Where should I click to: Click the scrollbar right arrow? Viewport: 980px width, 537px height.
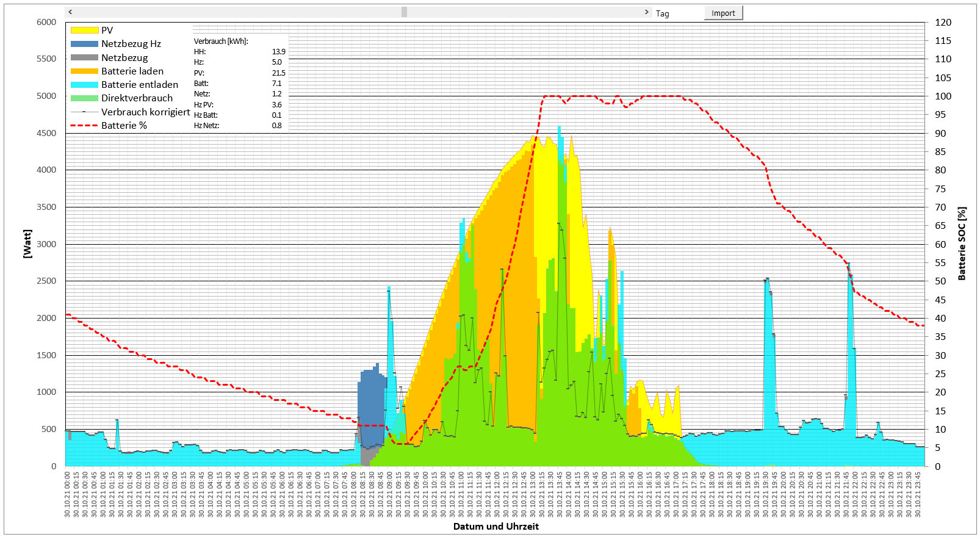point(647,12)
